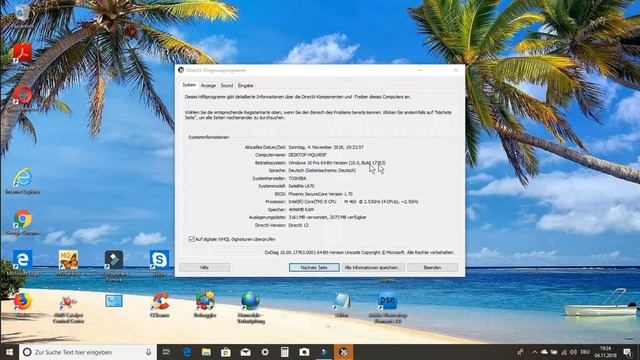Screen dimensions: 640x360
Task: Open the Windows Start menu
Action: point(9,352)
